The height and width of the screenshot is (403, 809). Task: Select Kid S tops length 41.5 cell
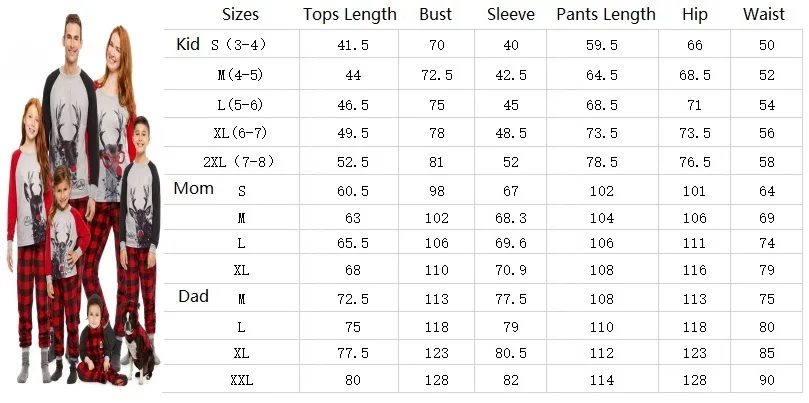tap(353, 45)
